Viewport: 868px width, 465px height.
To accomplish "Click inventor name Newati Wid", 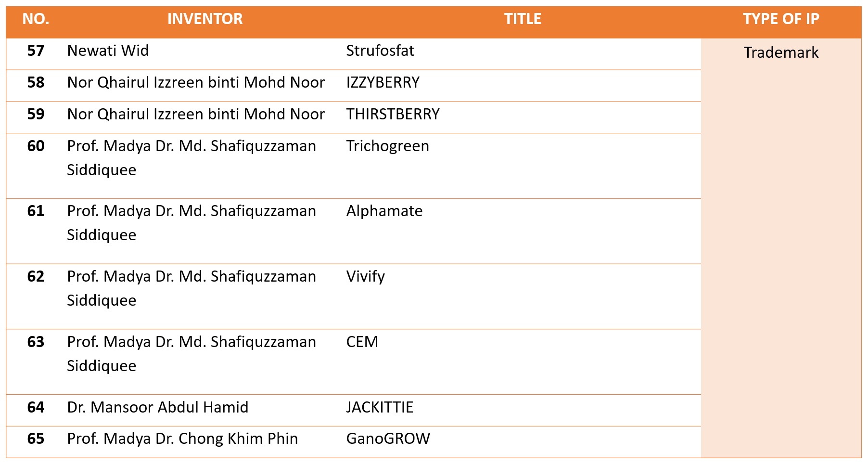I will coord(108,51).
